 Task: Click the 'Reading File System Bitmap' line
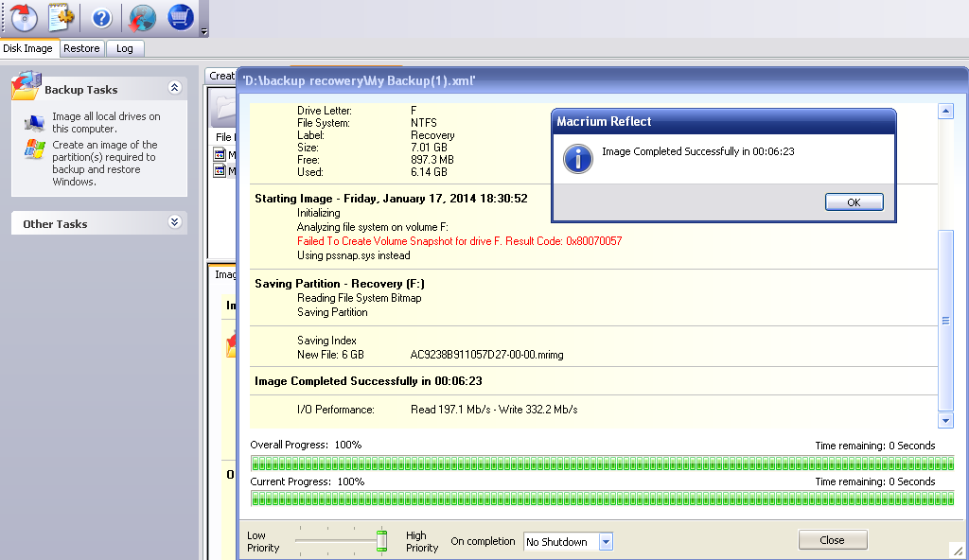pyautogui.click(x=359, y=298)
